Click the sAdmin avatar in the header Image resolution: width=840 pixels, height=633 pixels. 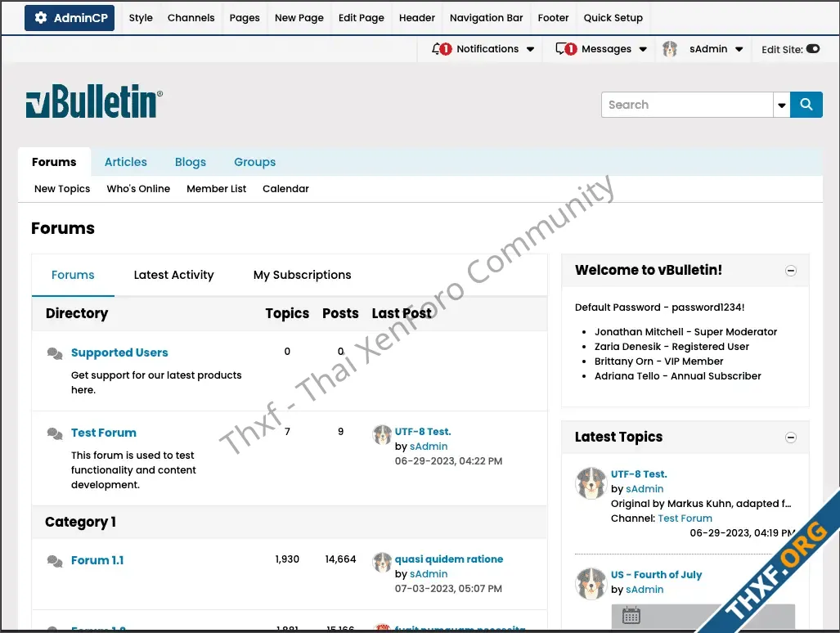[670, 49]
